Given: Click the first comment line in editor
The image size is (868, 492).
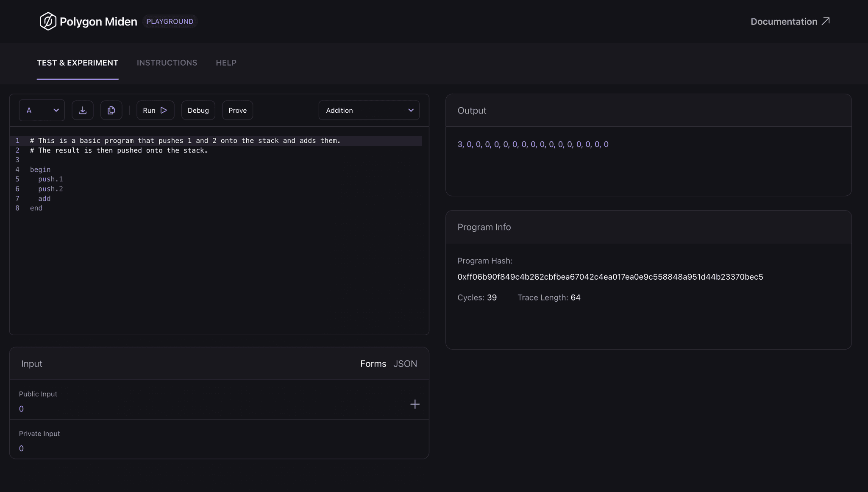Looking at the screenshot, I should tap(185, 141).
